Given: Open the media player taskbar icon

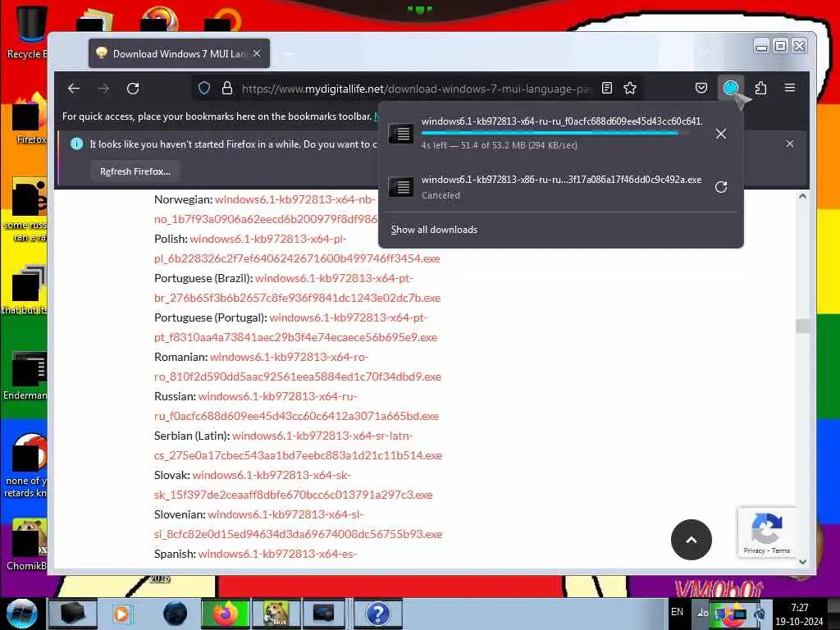Looking at the screenshot, I should [x=121, y=614].
